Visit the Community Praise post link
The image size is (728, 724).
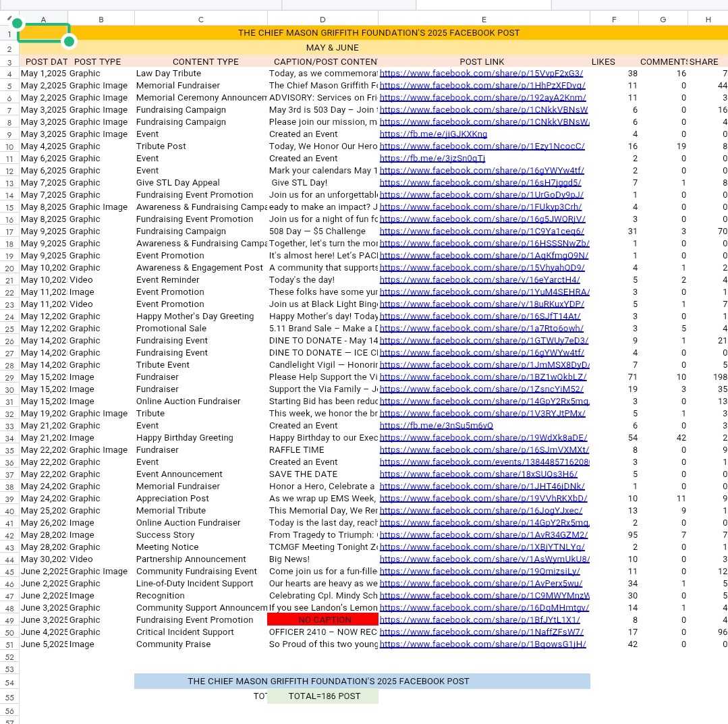point(483,644)
